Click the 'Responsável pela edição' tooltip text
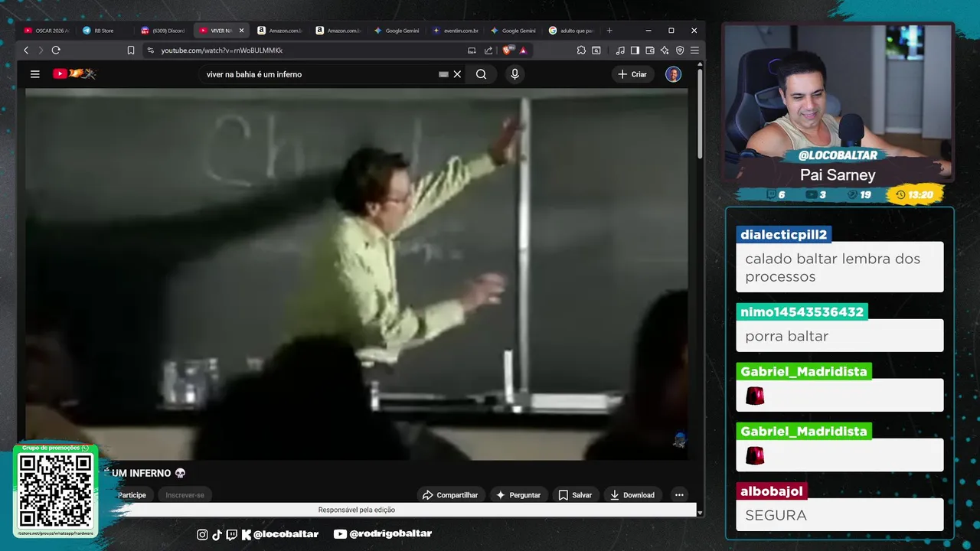980x551 pixels. (357, 510)
